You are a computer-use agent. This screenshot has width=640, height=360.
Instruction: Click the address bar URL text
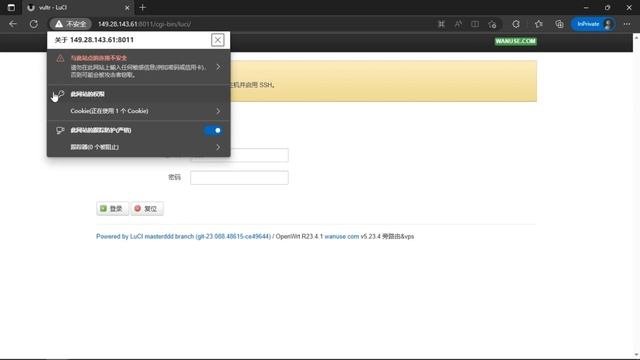click(144, 24)
